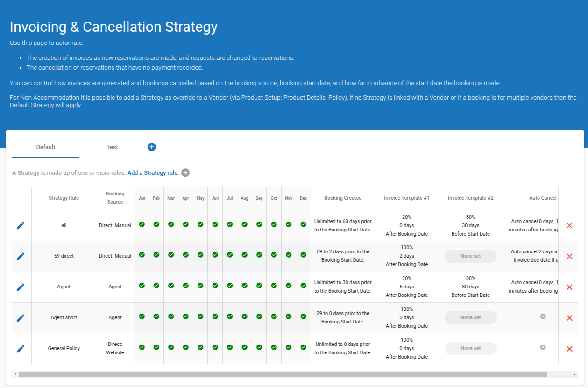Edit the Agnet rule using its pencil icon
The height and width of the screenshot is (388, 588).
tap(21, 287)
